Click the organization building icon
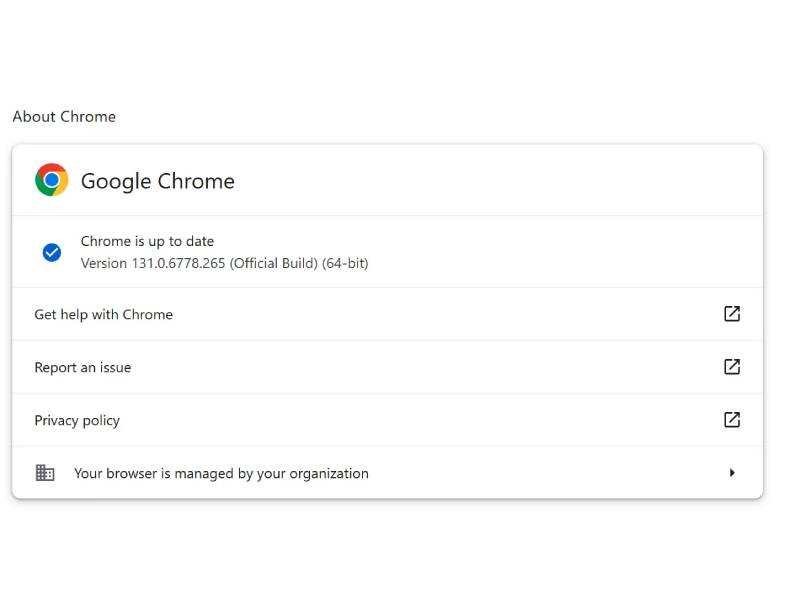 [45, 473]
